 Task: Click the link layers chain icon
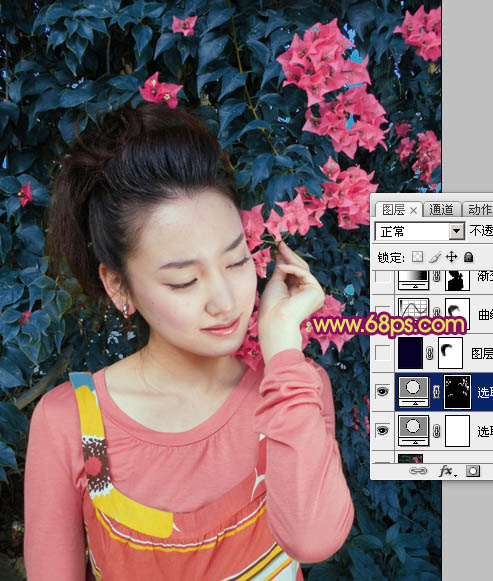tap(418, 471)
